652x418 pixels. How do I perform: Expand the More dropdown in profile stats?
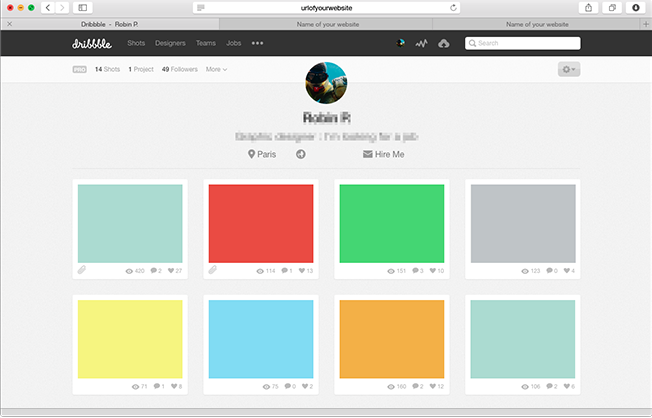216,69
